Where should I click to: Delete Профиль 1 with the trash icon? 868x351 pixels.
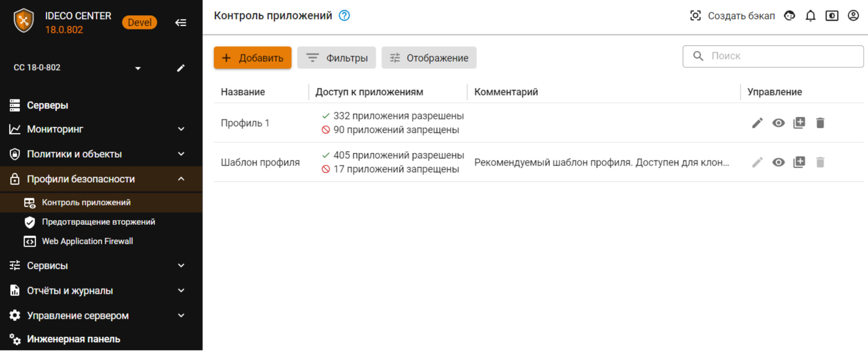(x=820, y=123)
